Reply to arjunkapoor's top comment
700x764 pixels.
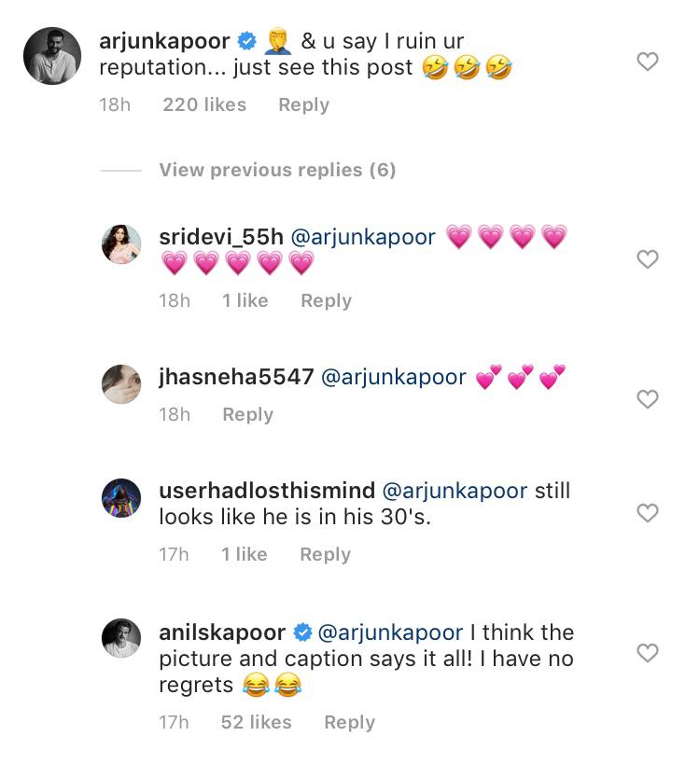click(x=303, y=105)
